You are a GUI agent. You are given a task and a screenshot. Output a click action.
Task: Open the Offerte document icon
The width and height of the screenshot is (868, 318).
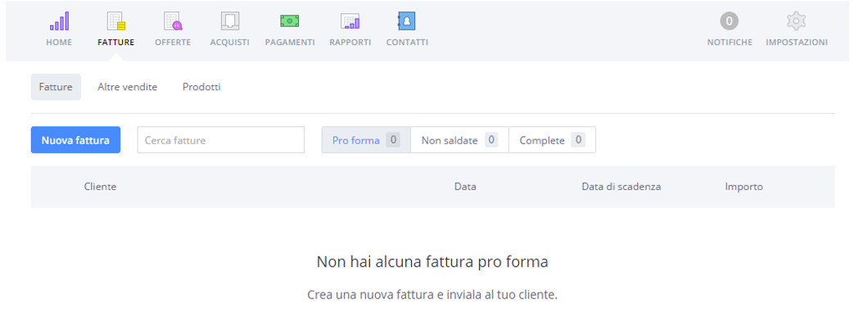click(173, 21)
